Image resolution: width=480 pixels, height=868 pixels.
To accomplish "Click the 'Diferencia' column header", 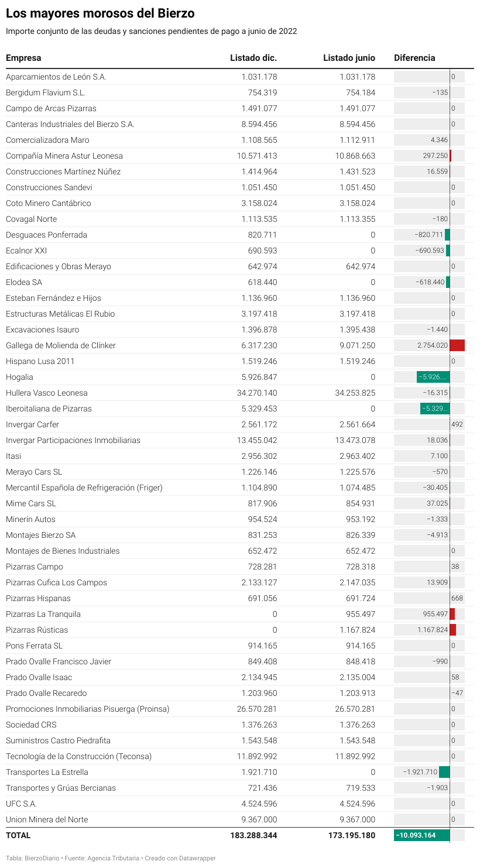I will pyautogui.click(x=414, y=58).
